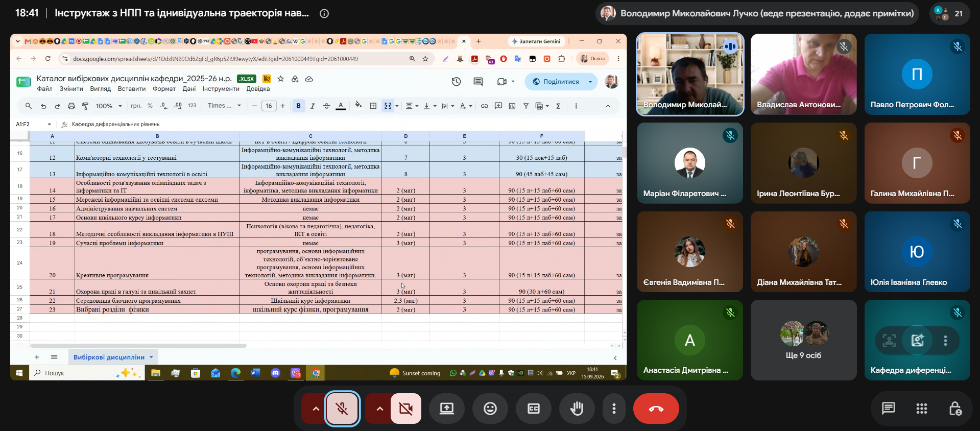Turn your camera on

pyautogui.click(x=406, y=409)
